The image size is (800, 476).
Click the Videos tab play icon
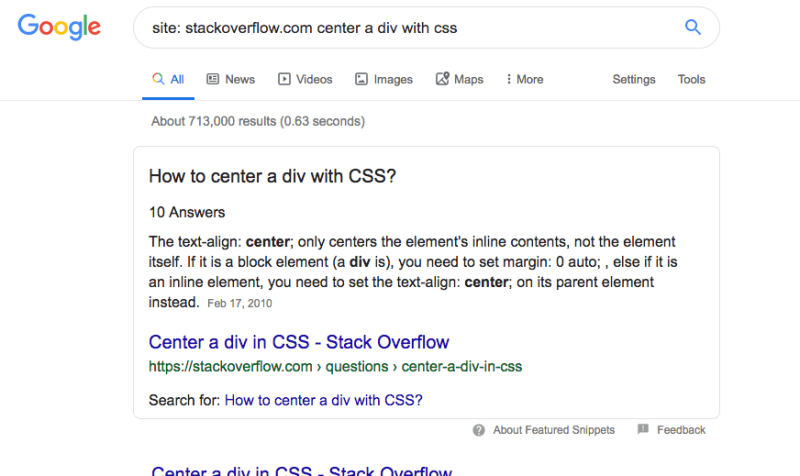pos(284,79)
